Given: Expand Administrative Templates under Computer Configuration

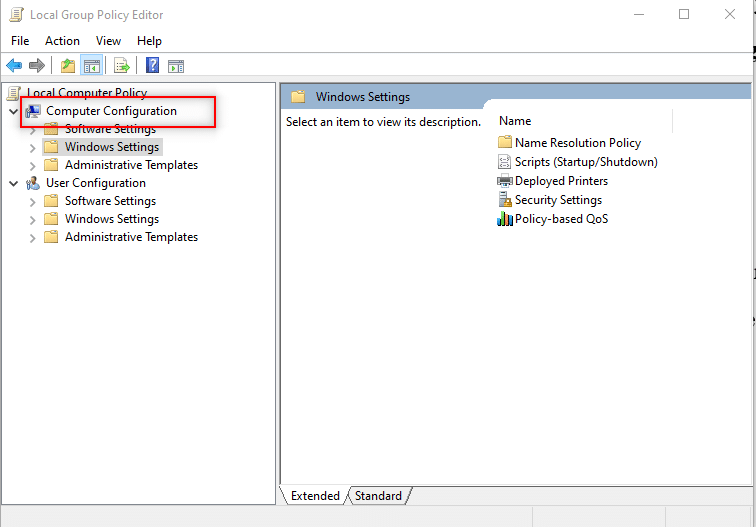Looking at the screenshot, I should click(x=32, y=166).
